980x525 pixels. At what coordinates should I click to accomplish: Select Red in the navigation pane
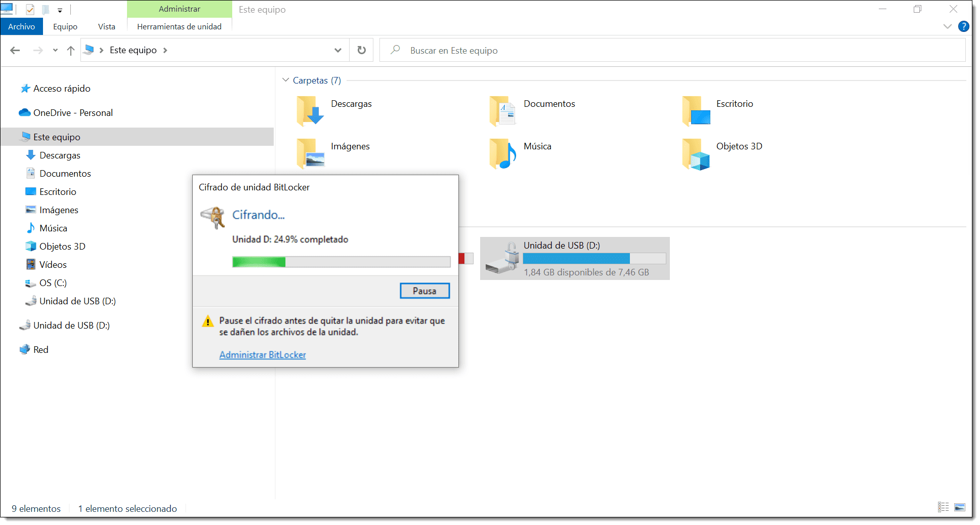coord(40,350)
